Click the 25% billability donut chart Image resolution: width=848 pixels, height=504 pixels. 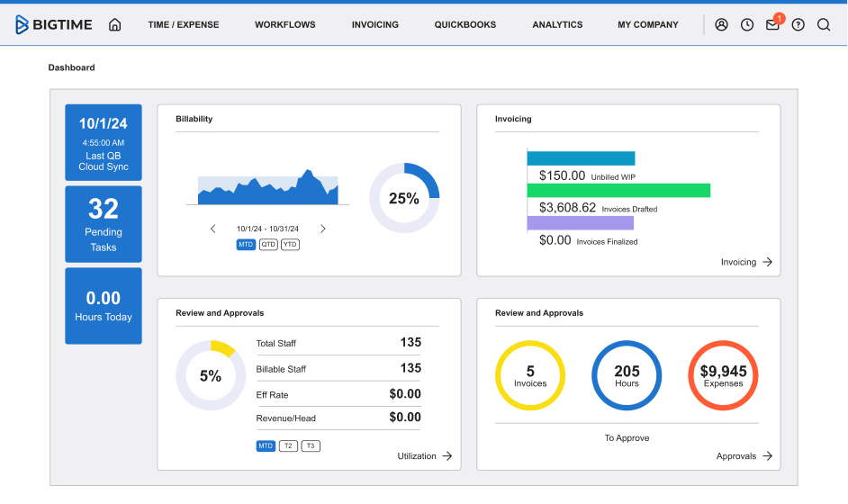(x=404, y=198)
